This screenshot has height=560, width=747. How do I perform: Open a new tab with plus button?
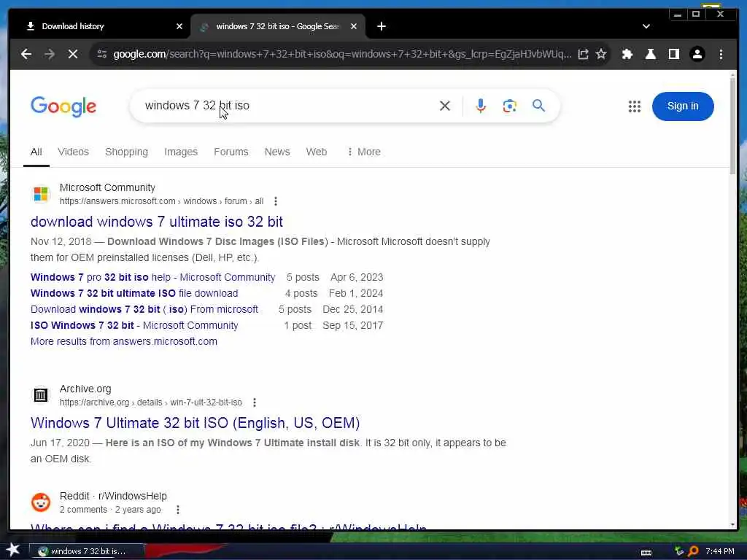[x=381, y=27]
